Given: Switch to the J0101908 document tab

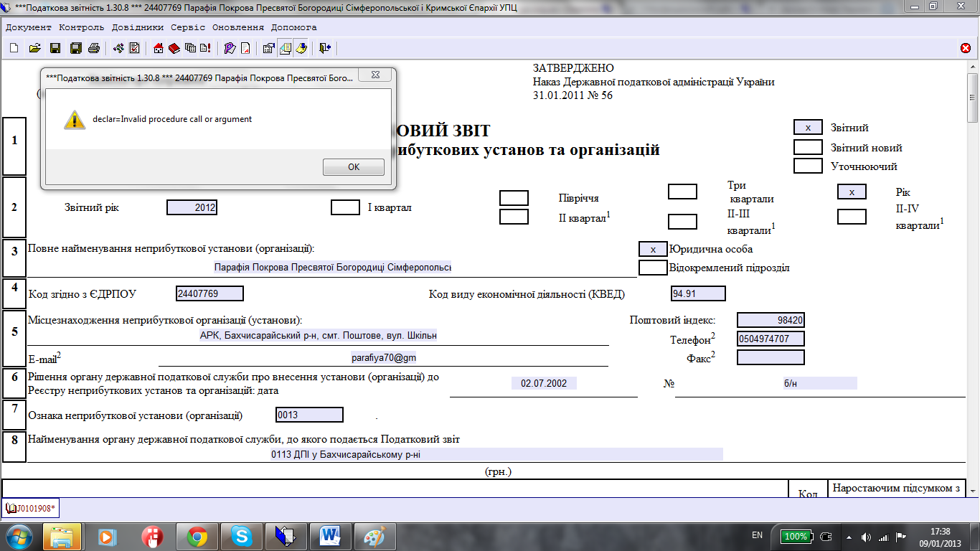Looking at the screenshot, I should 31,509.
